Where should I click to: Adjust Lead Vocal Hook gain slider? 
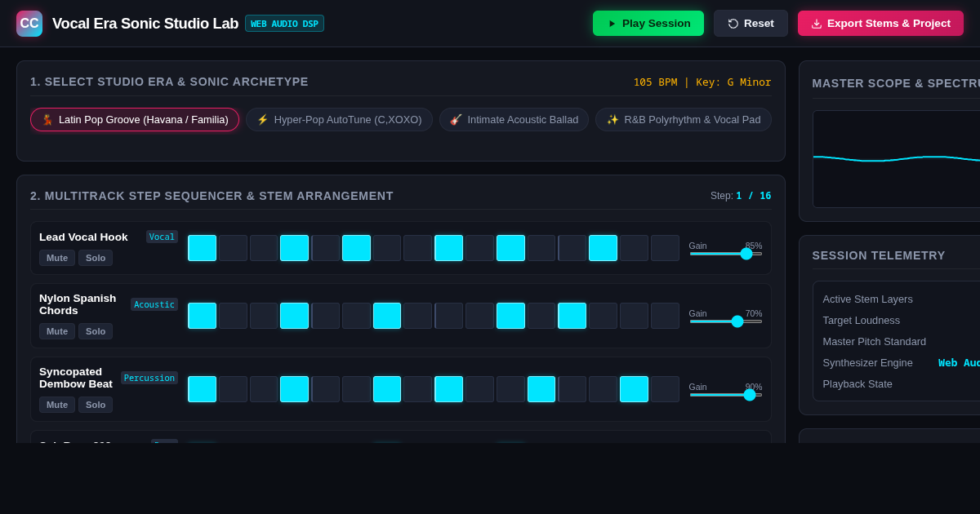(726, 254)
